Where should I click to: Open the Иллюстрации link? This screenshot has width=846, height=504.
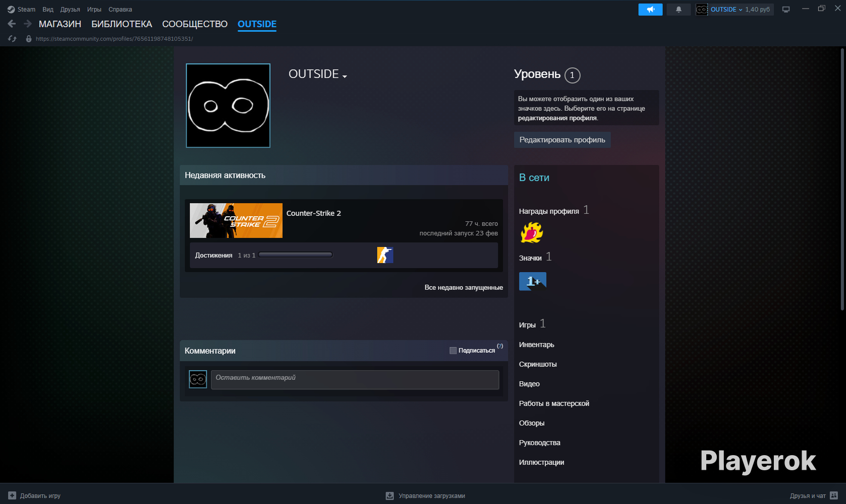click(542, 463)
